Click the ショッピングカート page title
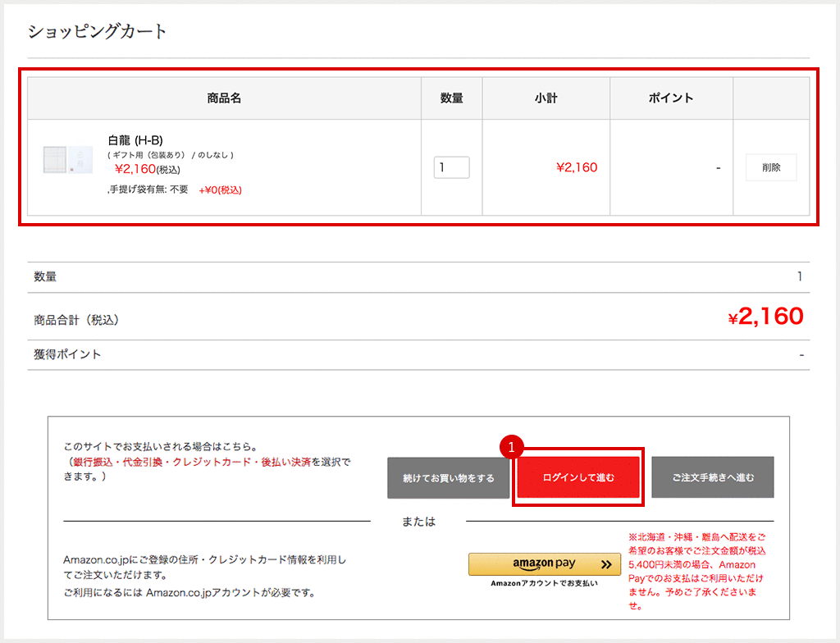 pos(96,31)
